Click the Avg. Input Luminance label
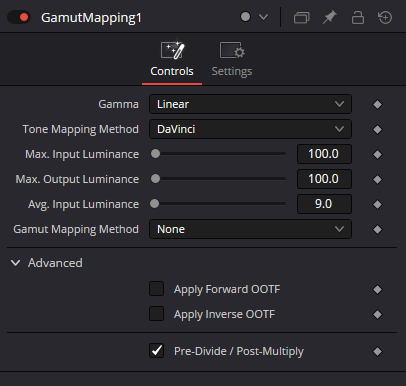406x386 pixels. (x=83, y=204)
